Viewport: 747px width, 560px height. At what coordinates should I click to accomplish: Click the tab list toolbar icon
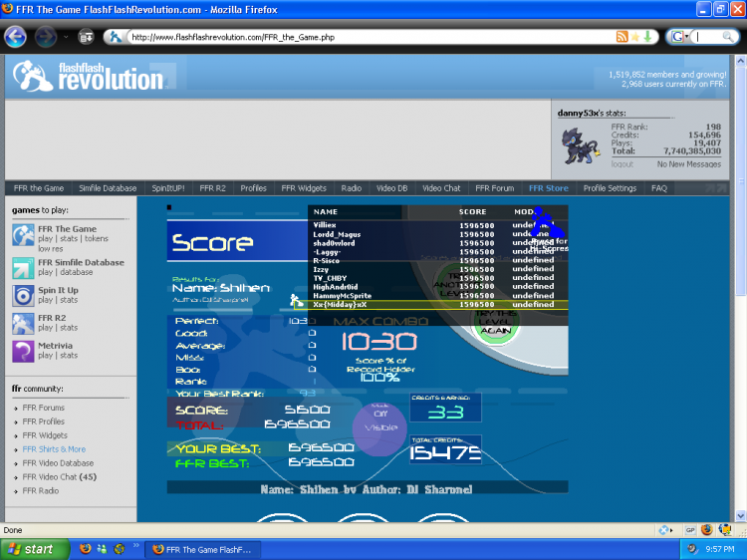click(87, 37)
